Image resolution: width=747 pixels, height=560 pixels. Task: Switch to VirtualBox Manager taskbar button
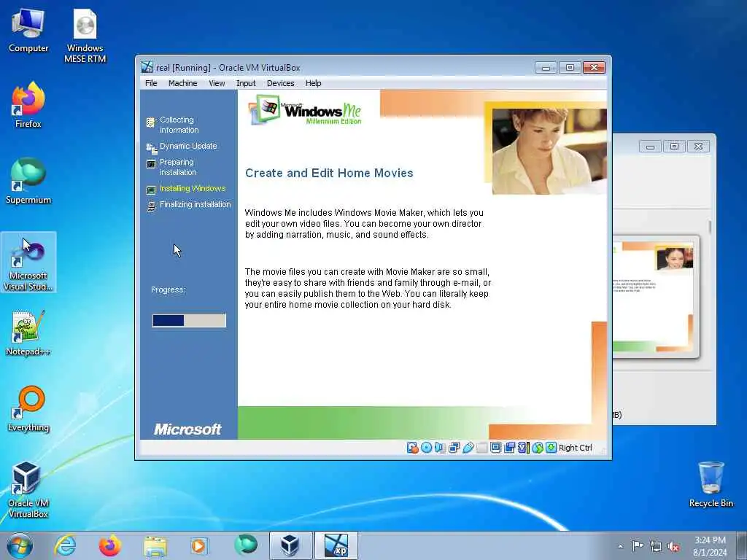pos(290,545)
